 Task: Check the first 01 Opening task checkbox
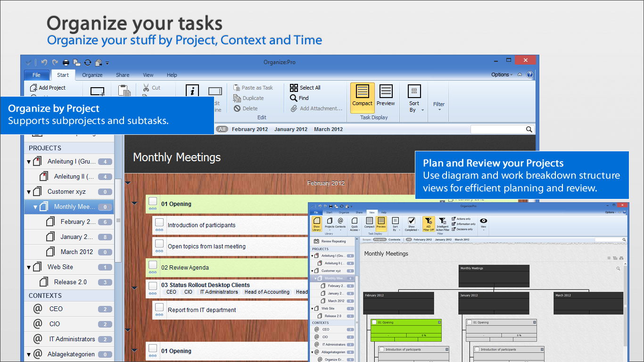tap(153, 201)
